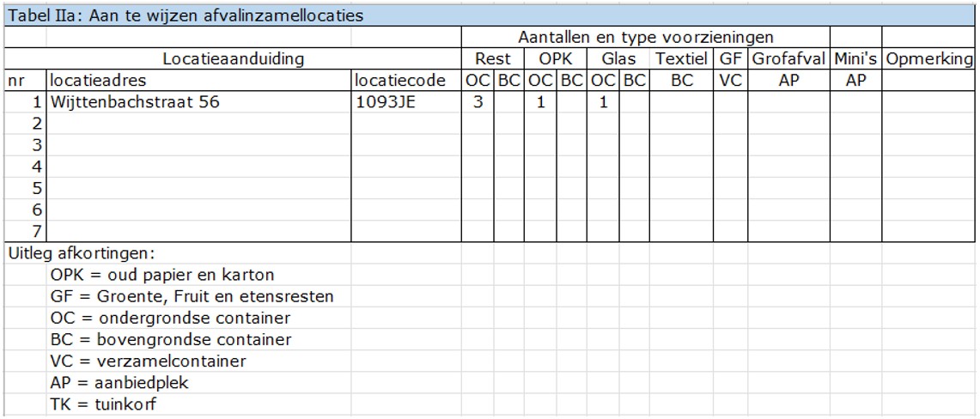
Task: Click the empty address cell in row 2
Action: click(x=198, y=124)
